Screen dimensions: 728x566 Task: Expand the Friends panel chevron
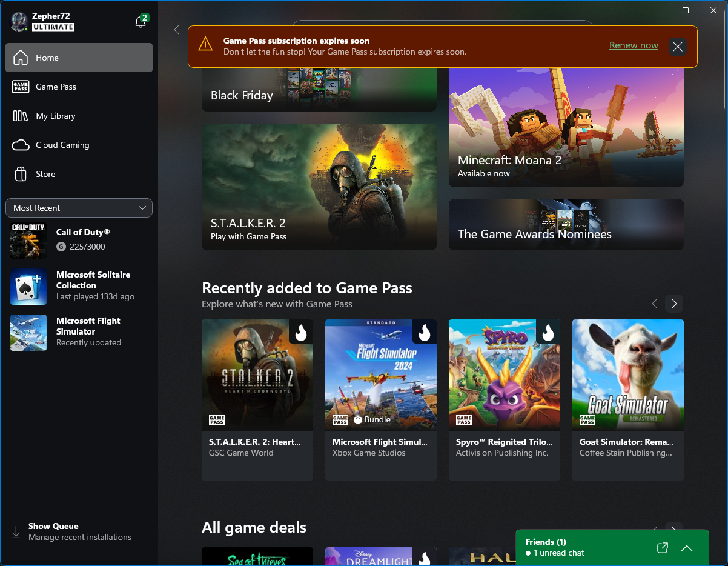tap(686, 548)
